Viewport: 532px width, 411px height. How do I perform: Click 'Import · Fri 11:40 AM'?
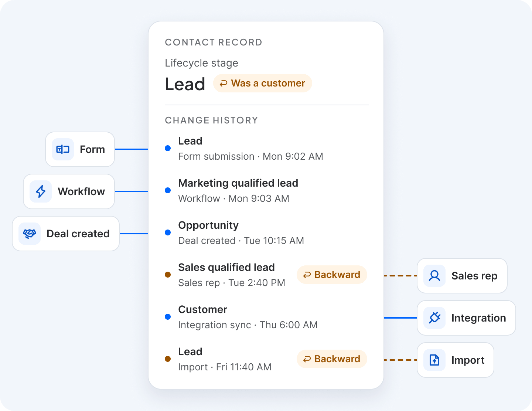click(x=225, y=367)
